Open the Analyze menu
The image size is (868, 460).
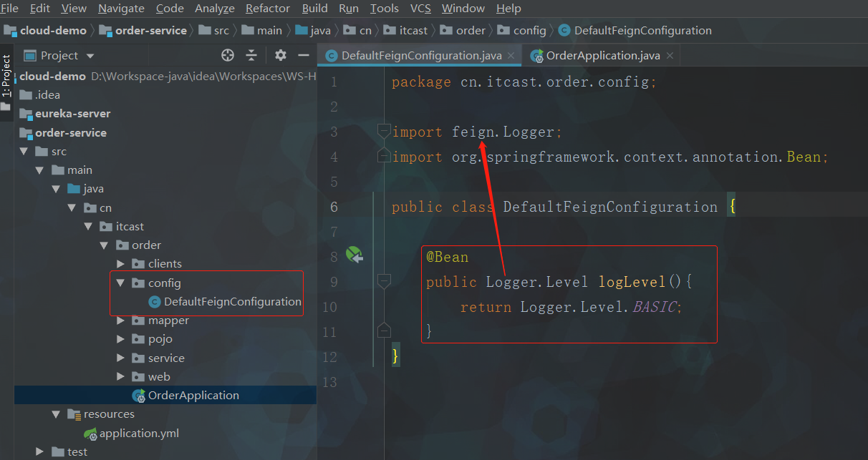[x=215, y=9]
